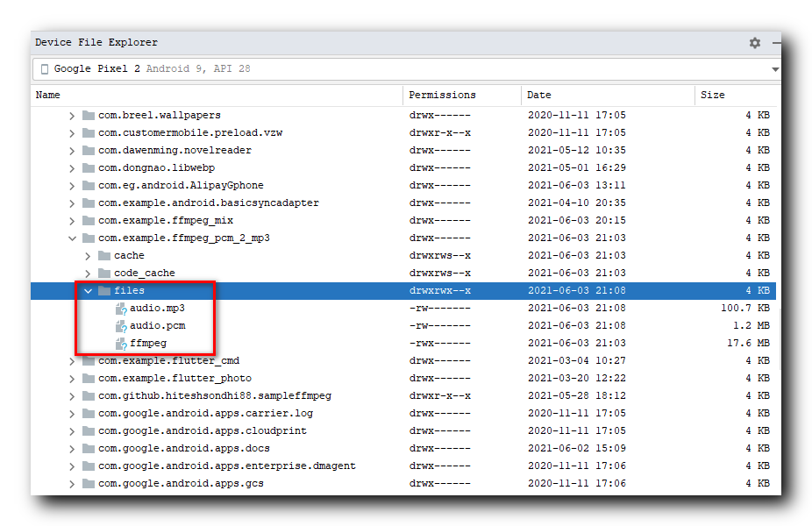Click the folder icon of com.example.ffmpeg_pcm_2_mp3
This screenshot has height=526, width=812.
[89, 238]
